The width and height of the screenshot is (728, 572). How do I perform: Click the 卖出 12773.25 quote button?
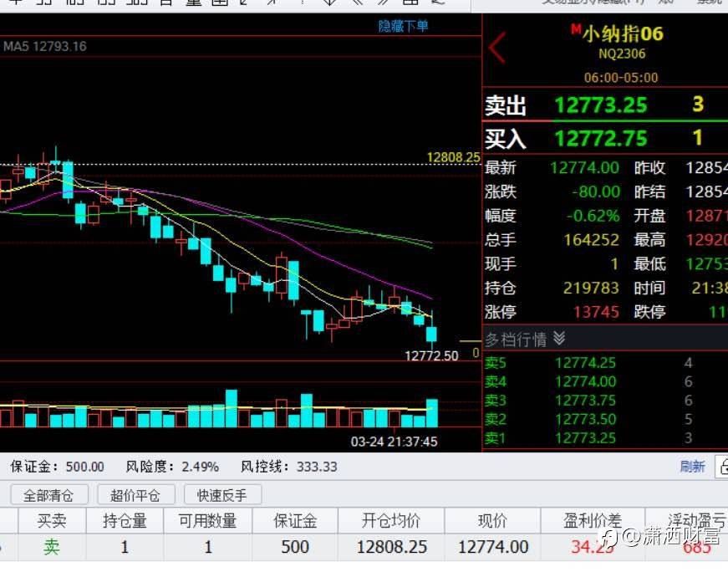(x=605, y=105)
